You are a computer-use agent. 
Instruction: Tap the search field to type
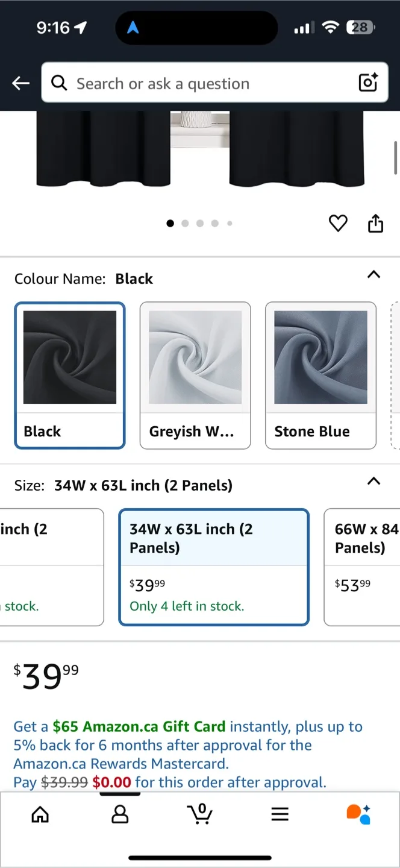pyautogui.click(x=181, y=83)
